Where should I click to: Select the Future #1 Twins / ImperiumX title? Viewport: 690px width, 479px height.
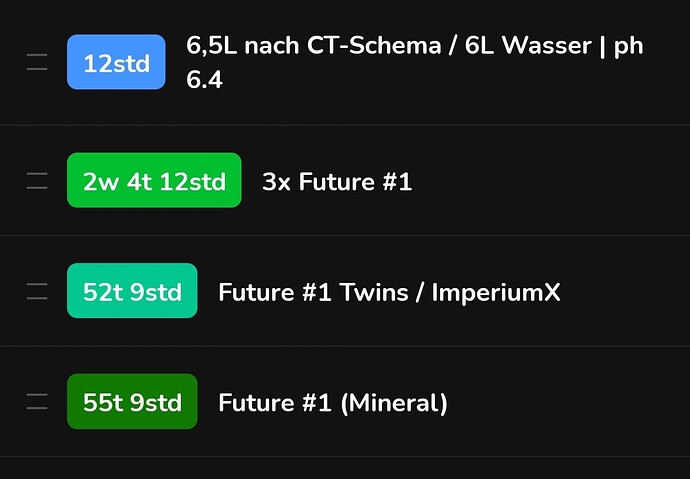pyautogui.click(x=389, y=292)
